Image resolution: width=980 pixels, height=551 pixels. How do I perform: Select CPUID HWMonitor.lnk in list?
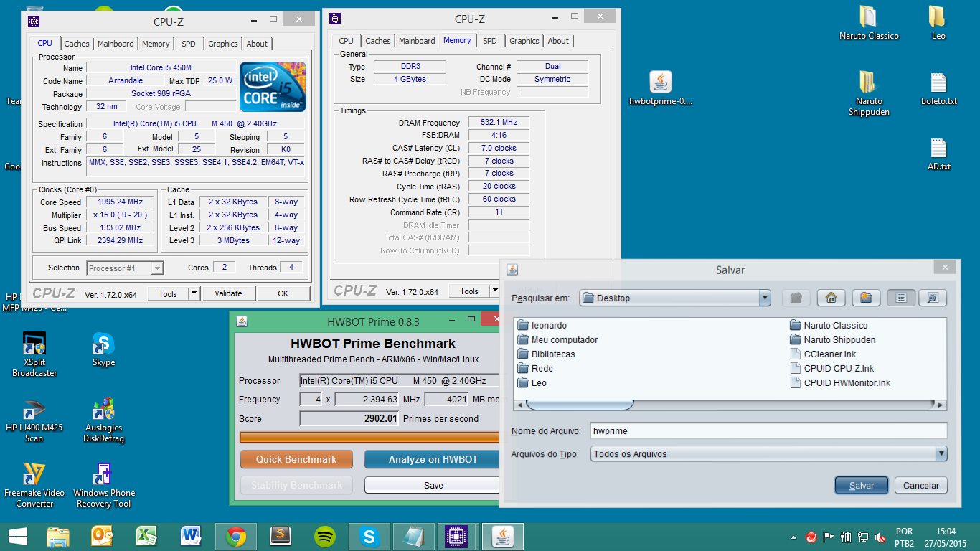[840, 383]
